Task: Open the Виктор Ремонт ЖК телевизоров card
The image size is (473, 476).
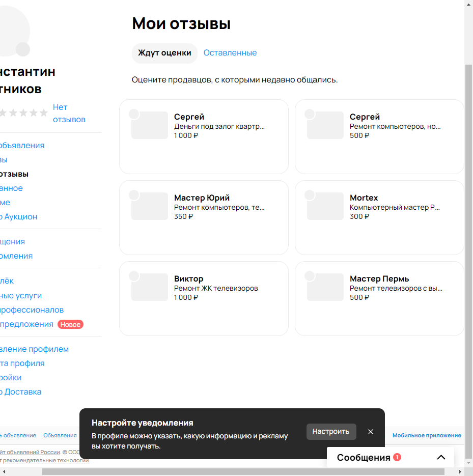Action: [x=204, y=299]
